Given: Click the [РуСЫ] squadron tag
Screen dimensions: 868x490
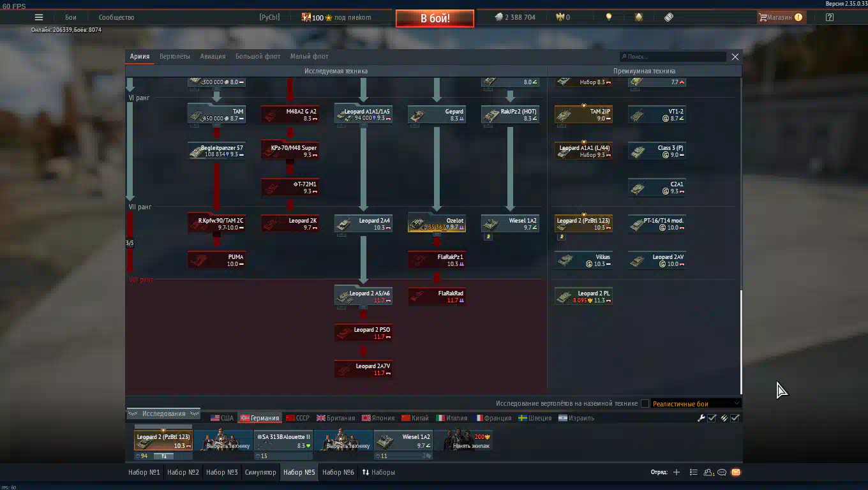Looking at the screenshot, I should [x=269, y=17].
